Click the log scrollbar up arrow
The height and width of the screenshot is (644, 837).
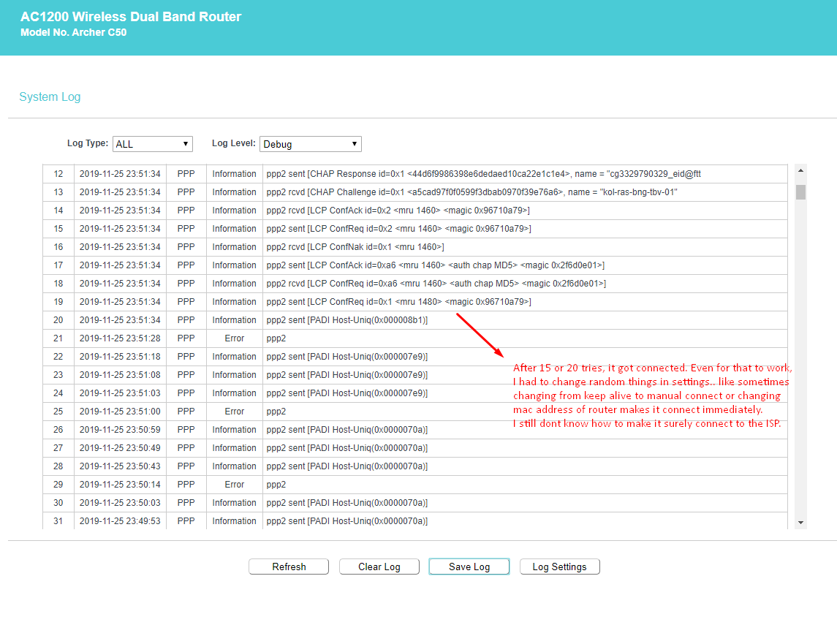(x=800, y=171)
